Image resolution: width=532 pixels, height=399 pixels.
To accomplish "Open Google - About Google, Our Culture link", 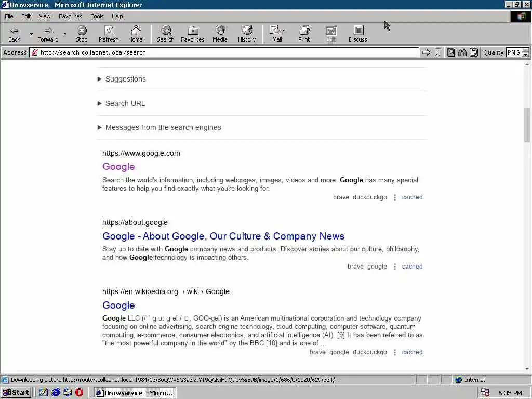I will click(x=223, y=236).
